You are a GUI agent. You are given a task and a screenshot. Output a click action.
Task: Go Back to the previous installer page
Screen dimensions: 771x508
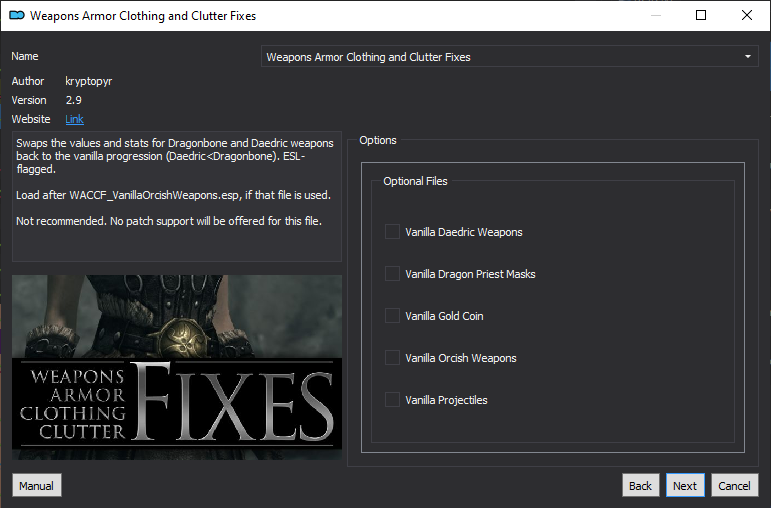pyautogui.click(x=640, y=486)
